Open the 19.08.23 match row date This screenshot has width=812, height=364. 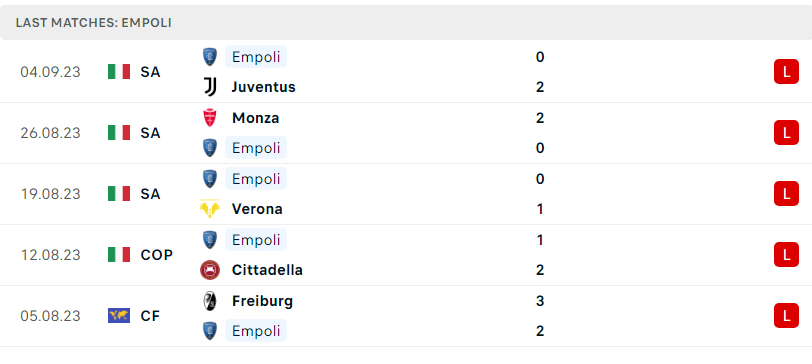click(51, 194)
